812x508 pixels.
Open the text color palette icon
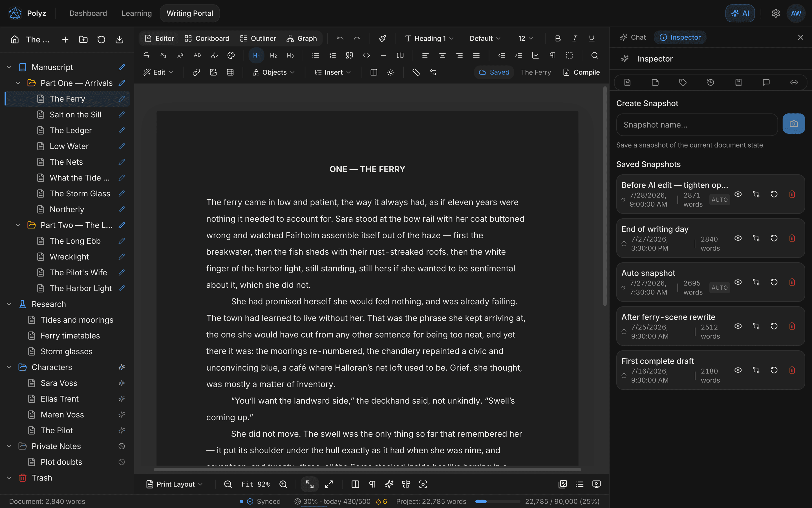pos(231,56)
